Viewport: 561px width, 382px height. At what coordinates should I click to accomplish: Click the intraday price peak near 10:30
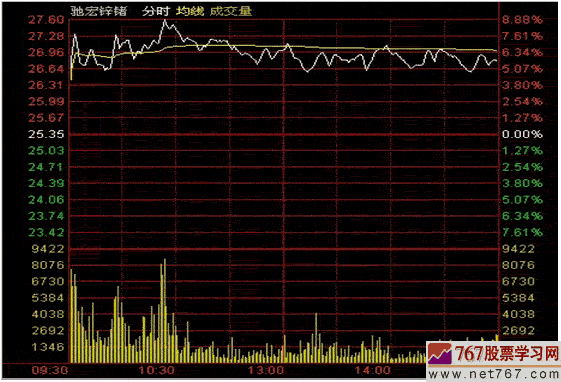165,21
